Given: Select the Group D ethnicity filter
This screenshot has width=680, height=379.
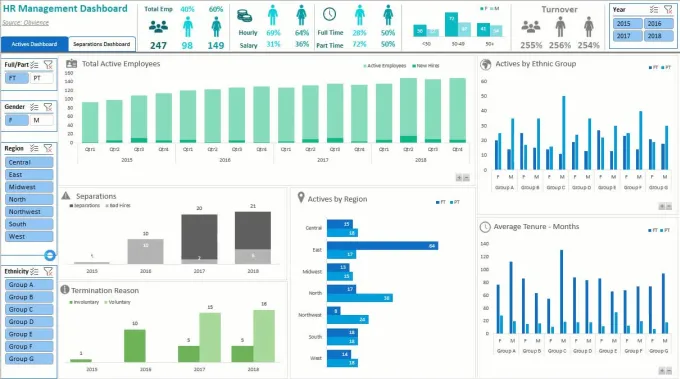Looking at the screenshot, I should click(x=29, y=322).
